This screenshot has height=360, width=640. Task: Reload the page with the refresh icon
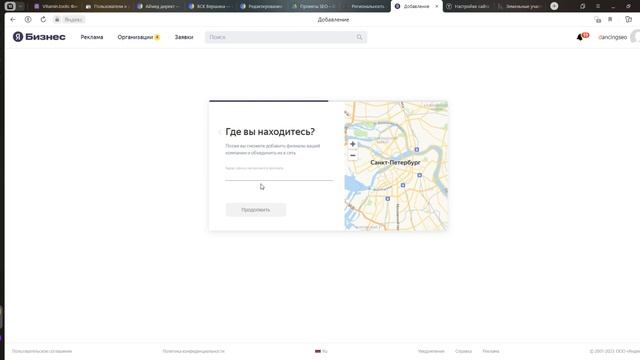coord(43,20)
